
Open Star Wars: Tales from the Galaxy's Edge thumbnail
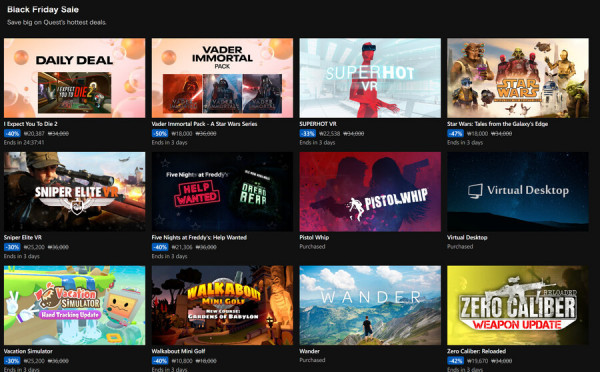tap(518, 78)
